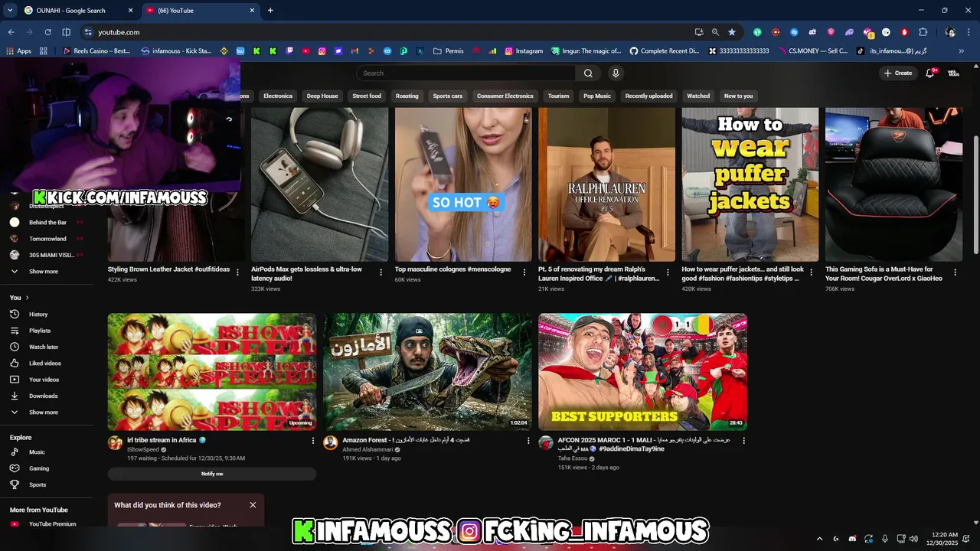The image size is (980, 551).
Task: Open options menu for Amazon Forest video
Action: click(x=528, y=441)
